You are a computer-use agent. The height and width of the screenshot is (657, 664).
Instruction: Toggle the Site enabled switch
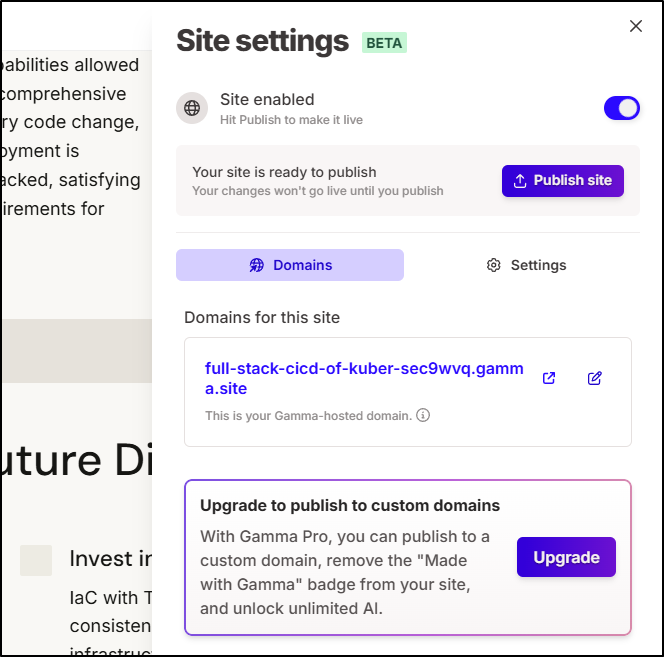coord(621,108)
